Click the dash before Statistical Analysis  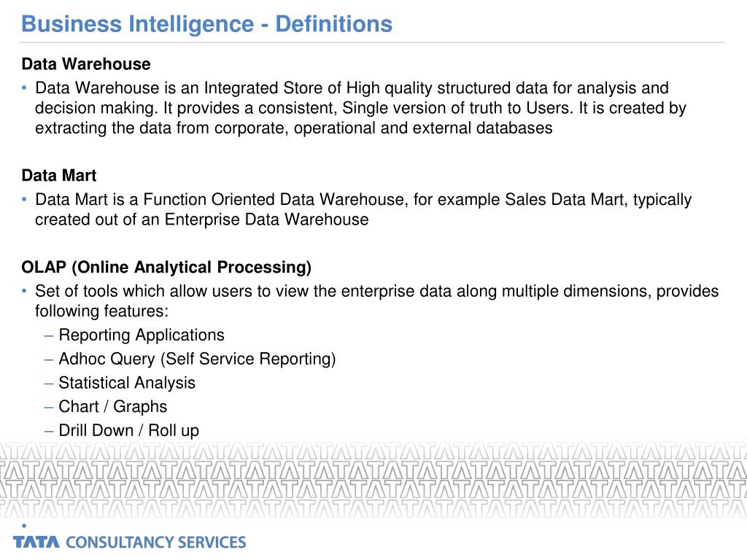pyautogui.click(x=49, y=384)
